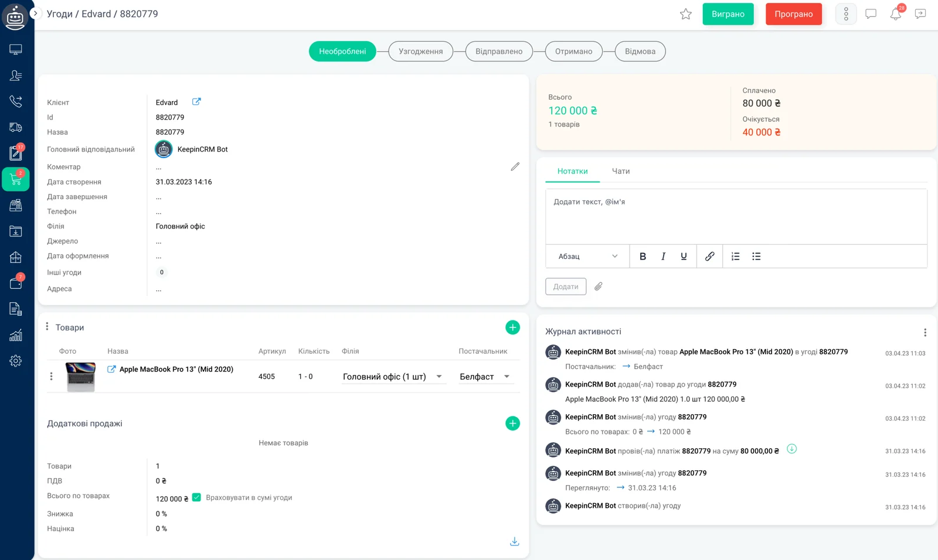Open Edvard client page via external link icon
This screenshot has height=560, width=938.
(196, 102)
